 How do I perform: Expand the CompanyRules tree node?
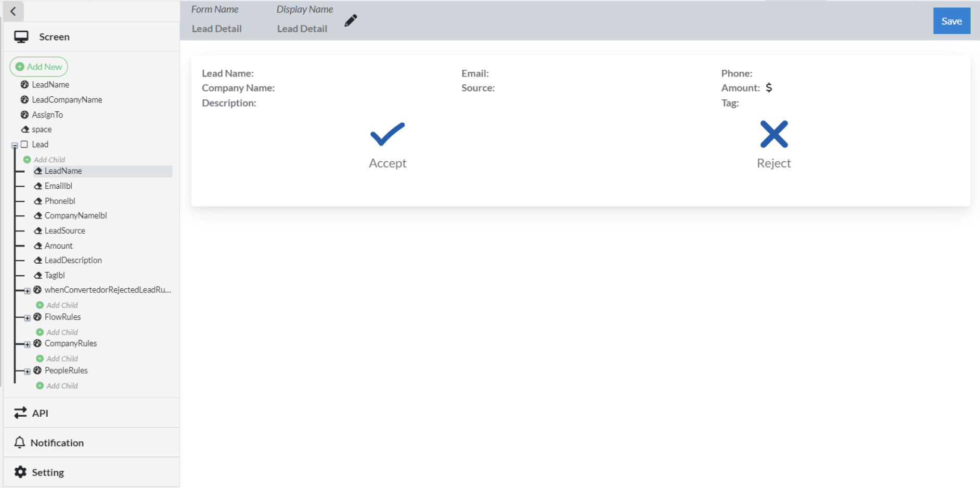[x=27, y=344]
